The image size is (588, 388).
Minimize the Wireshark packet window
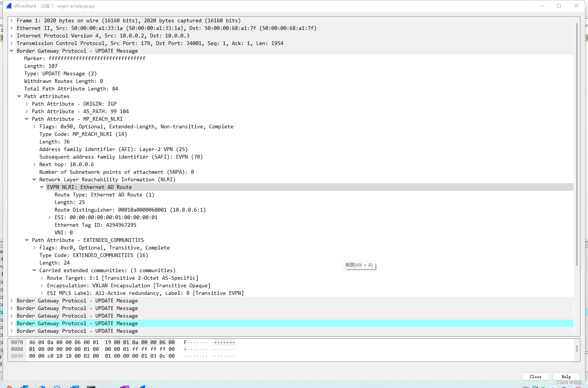pos(542,6)
